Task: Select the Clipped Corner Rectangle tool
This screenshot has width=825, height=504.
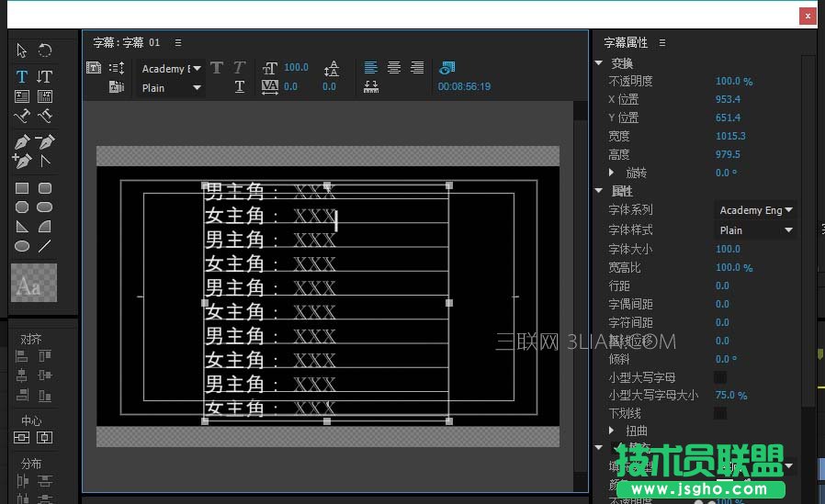Action: [21, 207]
